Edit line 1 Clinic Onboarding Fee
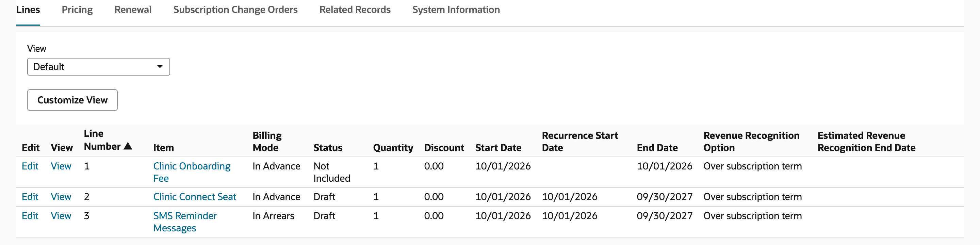Image resolution: width=980 pixels, height=245 pixels. [x=30, y=166]
